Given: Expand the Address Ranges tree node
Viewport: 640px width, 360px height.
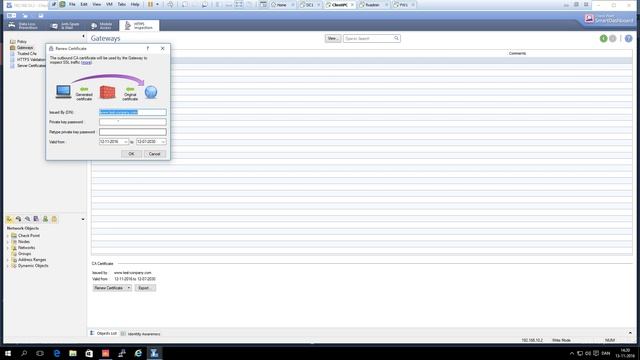Looking at the screenshot, I should point(8,260).
